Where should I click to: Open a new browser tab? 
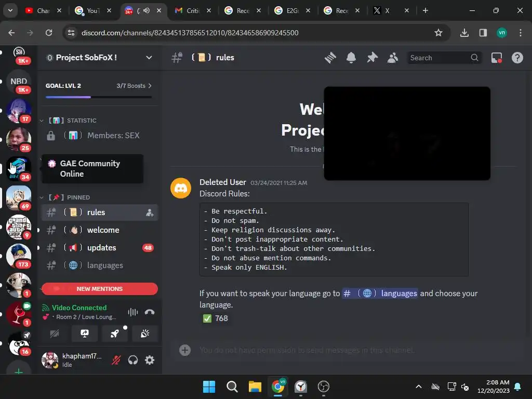point(425,10)
